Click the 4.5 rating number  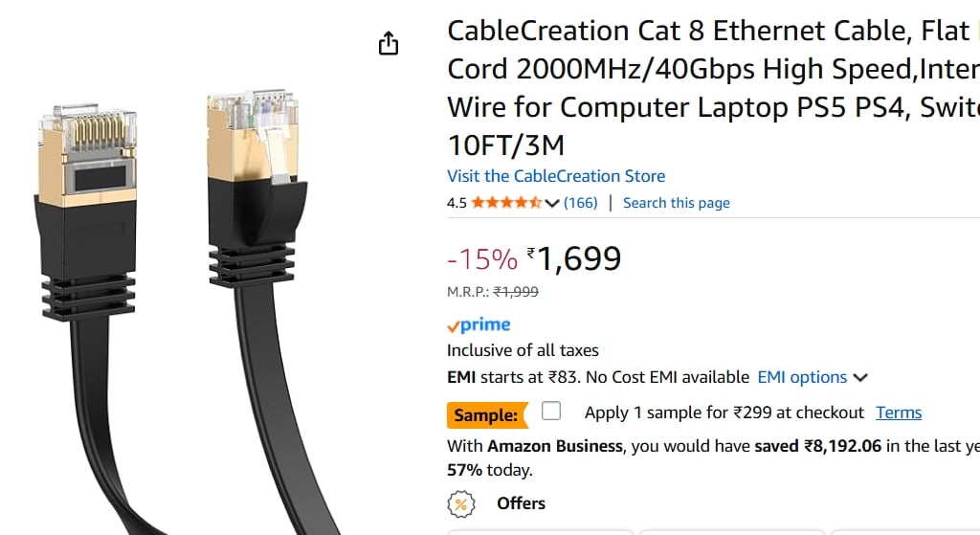(457, 203)
